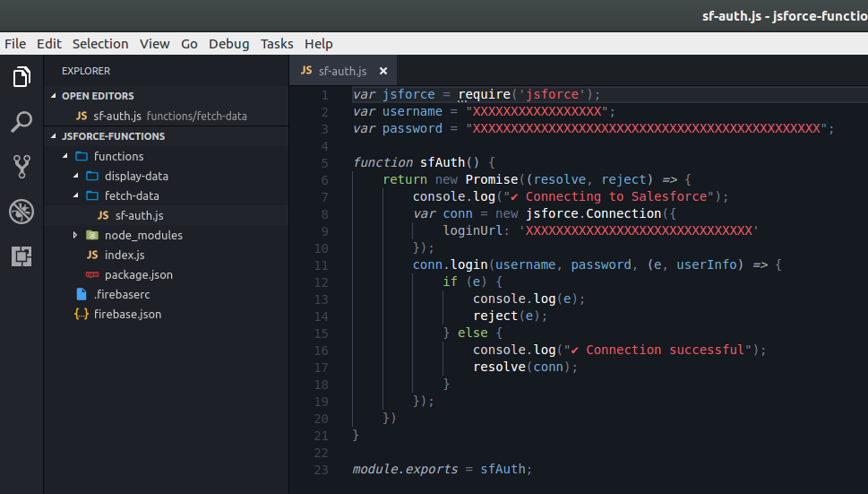This screenshot has height=494, width=868.
Task: Click 'Promise' on line 6
Action: (x=492, y=179)
